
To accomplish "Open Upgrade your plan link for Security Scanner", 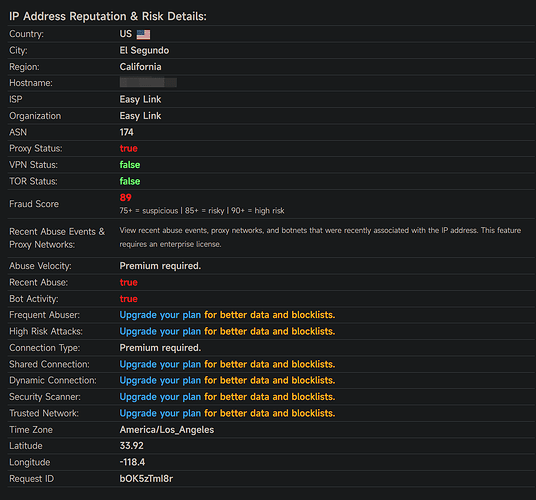I will (160, 397).
